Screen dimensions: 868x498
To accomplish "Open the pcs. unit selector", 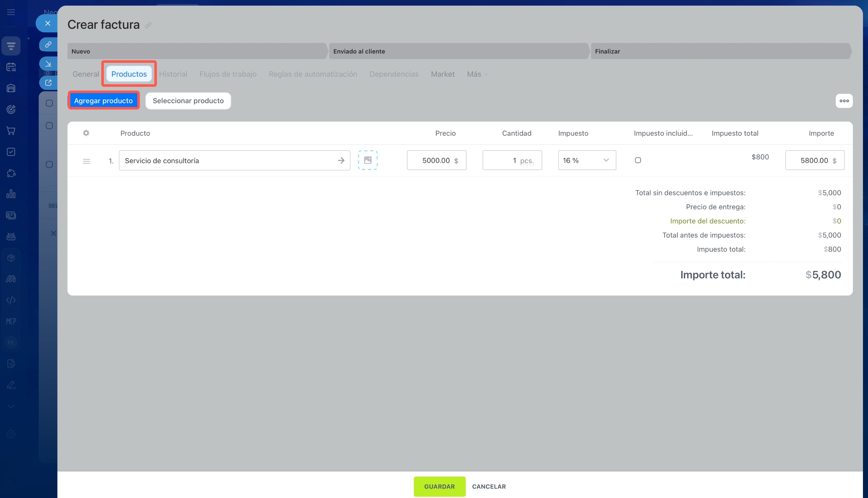I will point(527,161).
